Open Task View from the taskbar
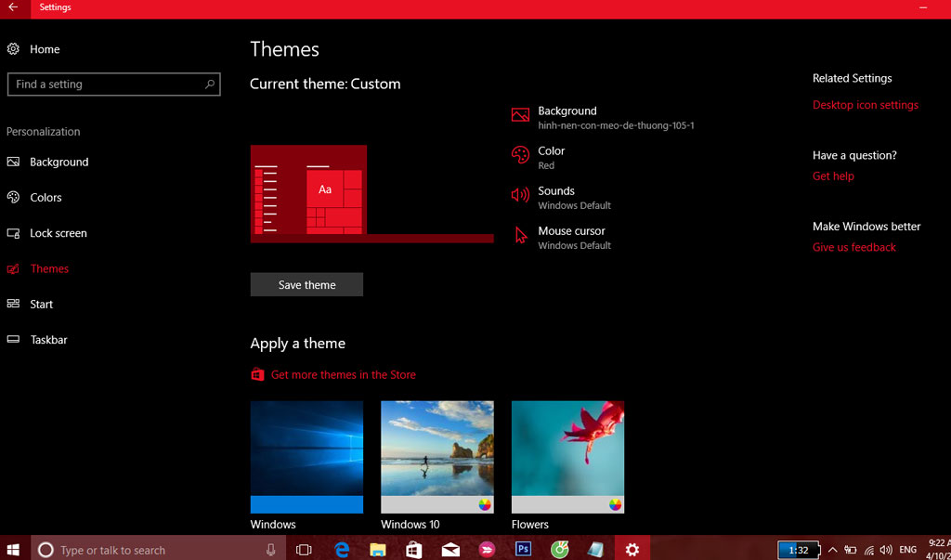Screen dimensions: 951x560 304,550
